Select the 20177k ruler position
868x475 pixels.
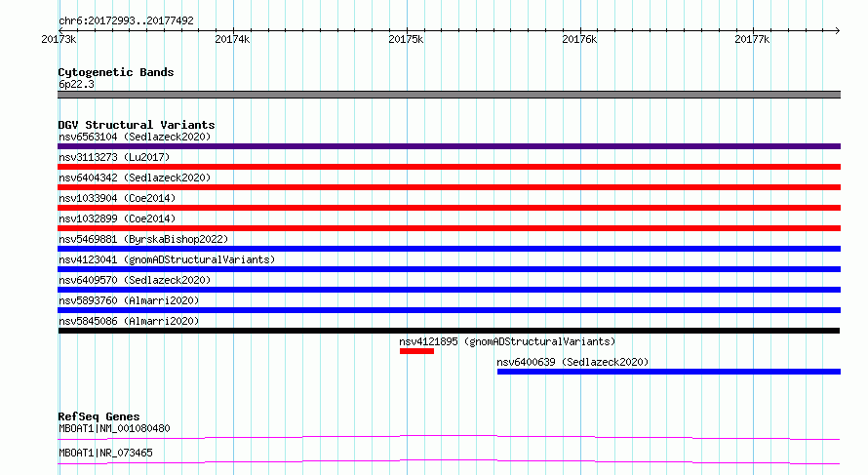(x=752, y=39)
